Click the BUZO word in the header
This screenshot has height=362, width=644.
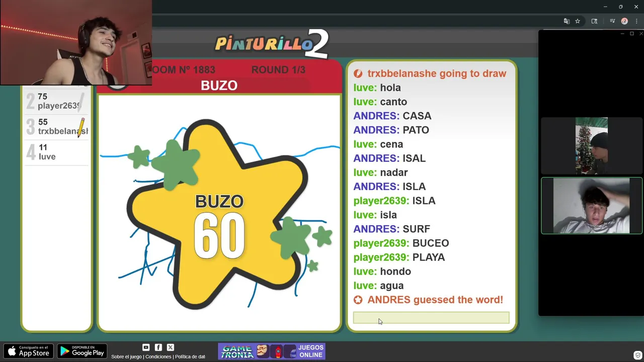[x=219, y=85]
